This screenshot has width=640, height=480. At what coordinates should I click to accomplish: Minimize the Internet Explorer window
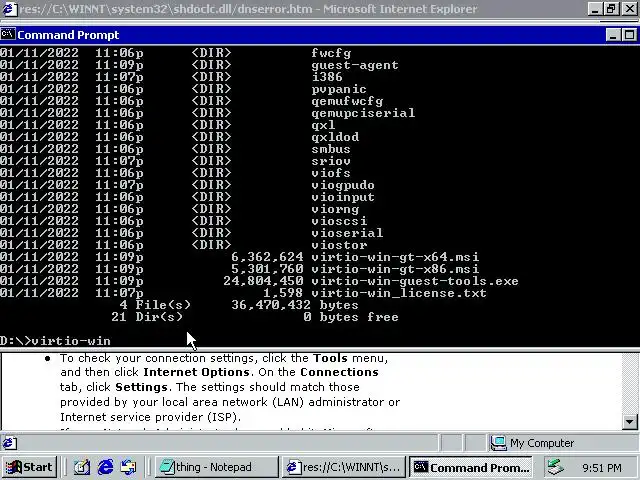pos(595,9)
